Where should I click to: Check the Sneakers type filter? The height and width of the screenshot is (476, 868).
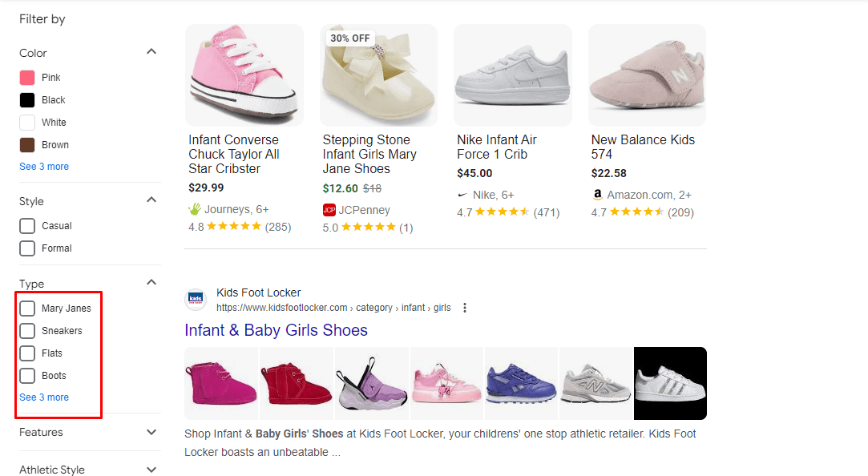coord(28,330)
